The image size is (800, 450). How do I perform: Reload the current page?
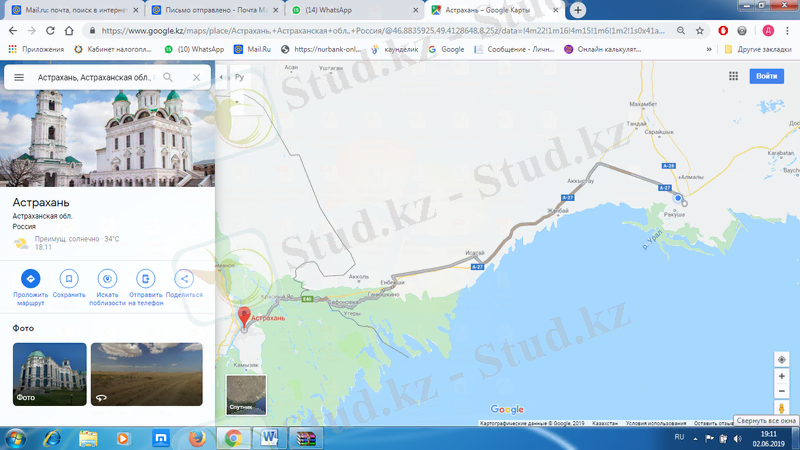[50, 31]
